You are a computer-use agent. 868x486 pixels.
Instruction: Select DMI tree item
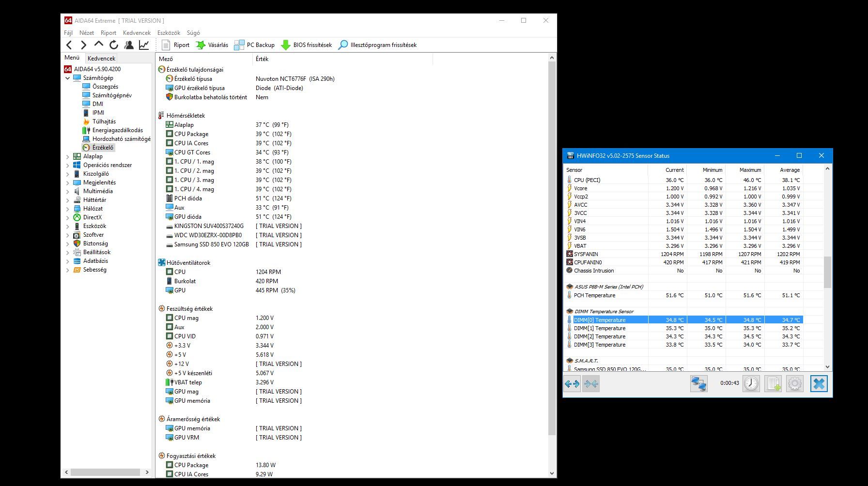98,104
